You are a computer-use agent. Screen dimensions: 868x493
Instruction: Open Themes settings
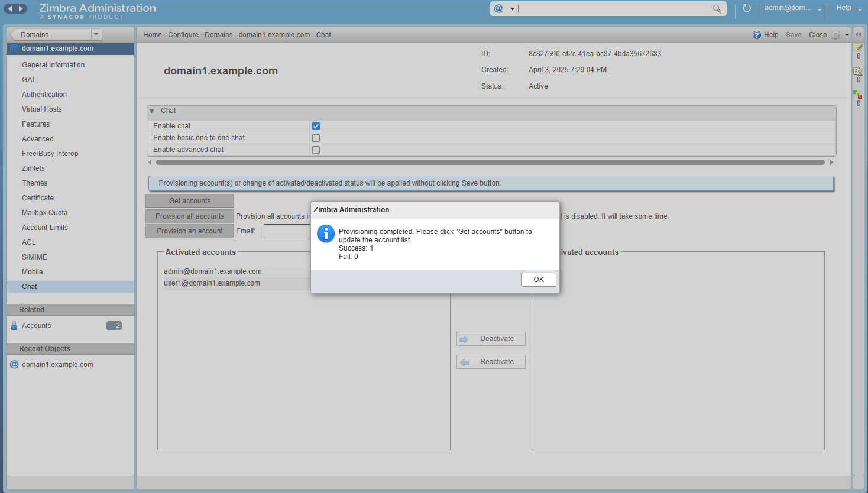(x=35, y=183)
